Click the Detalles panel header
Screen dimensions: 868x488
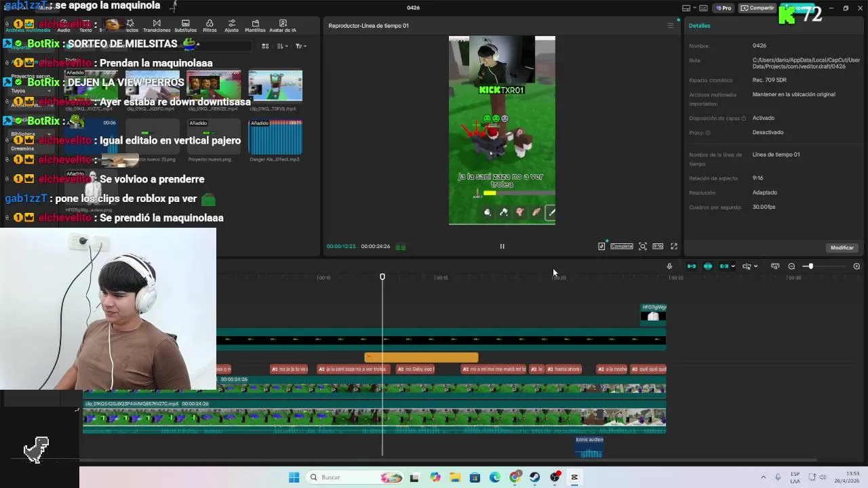(x=700, y=26)
